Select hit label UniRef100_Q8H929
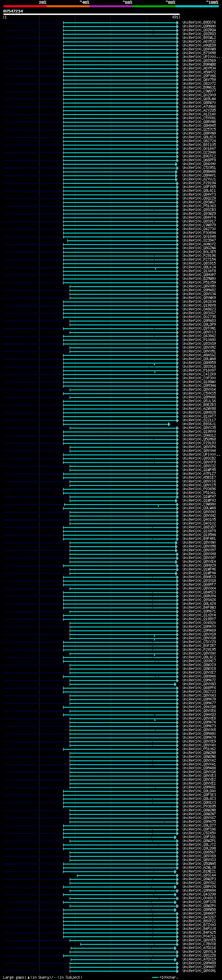 [199, 565]
